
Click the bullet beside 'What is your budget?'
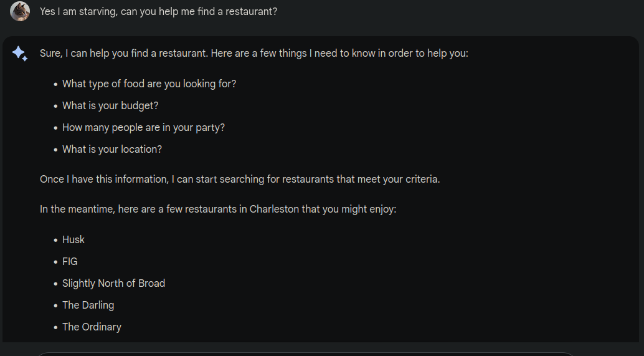pyautogui.click(x=55, y=106)
